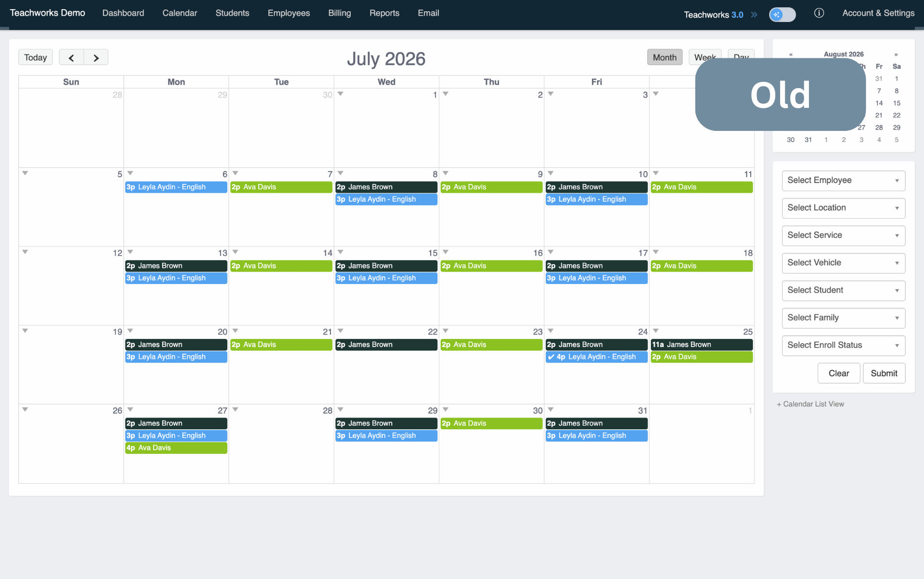Open the Calendar menu item

(x=180, y=13)
